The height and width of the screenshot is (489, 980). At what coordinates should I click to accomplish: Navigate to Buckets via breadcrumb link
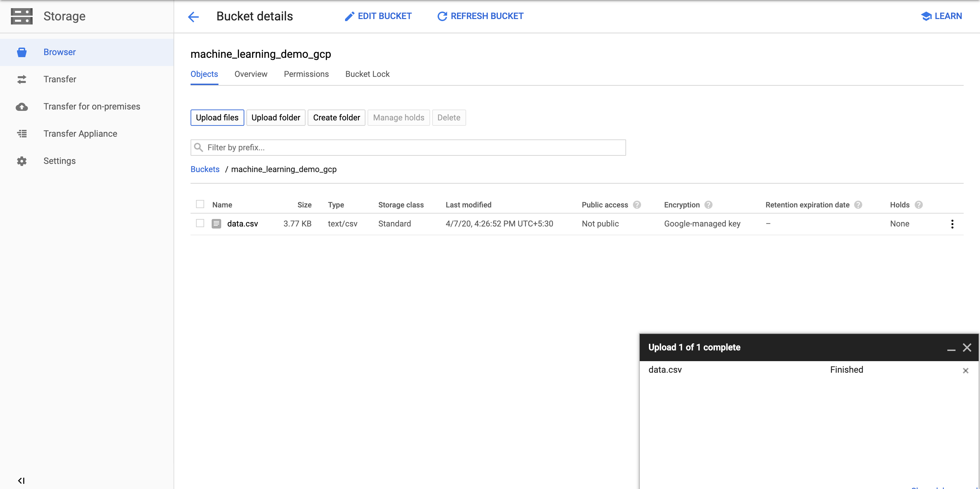click(205, 169)
